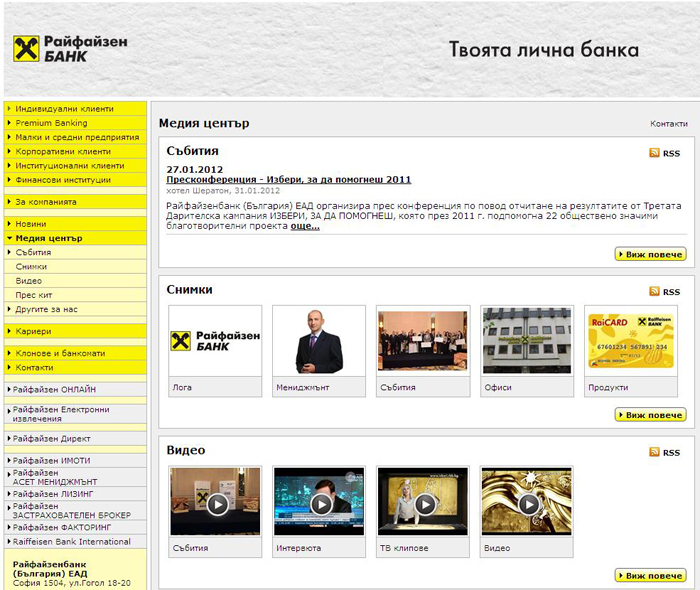This screenshot has height=590, width=700.
Task: Click the Видео section heading
Action: click(x=186, y=450)
